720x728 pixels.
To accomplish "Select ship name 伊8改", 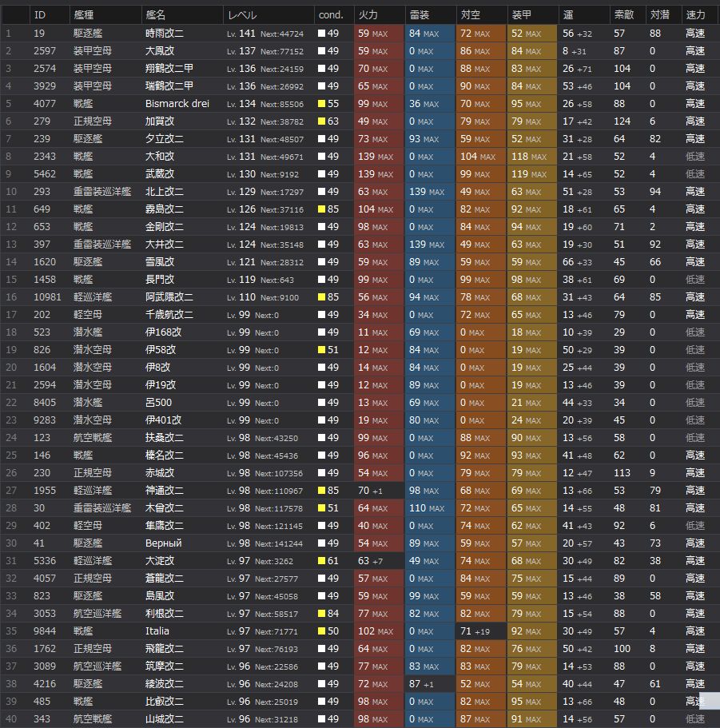I will pyautogui.click(x=158, y=368).
